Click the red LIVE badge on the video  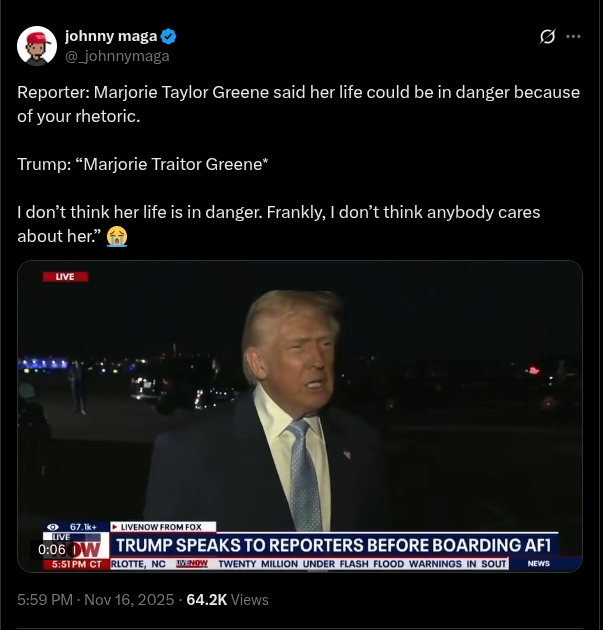[65, 277]
